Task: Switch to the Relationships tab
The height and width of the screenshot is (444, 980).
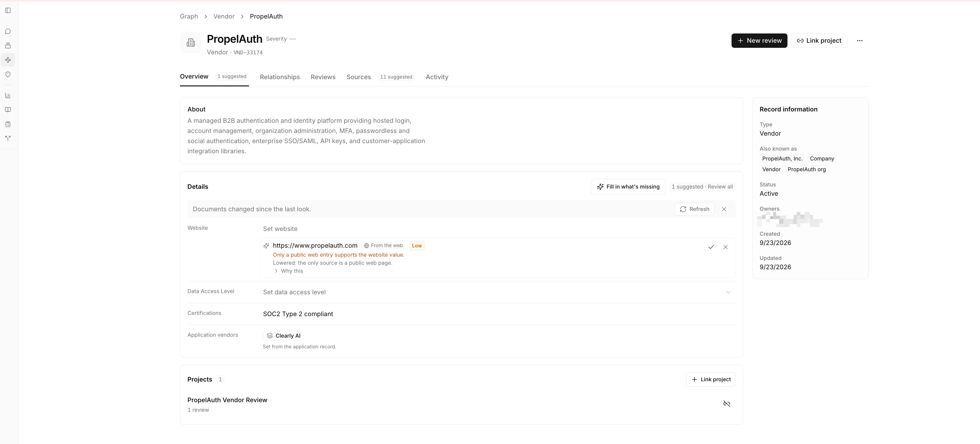Action: click(x=280, y=77)
